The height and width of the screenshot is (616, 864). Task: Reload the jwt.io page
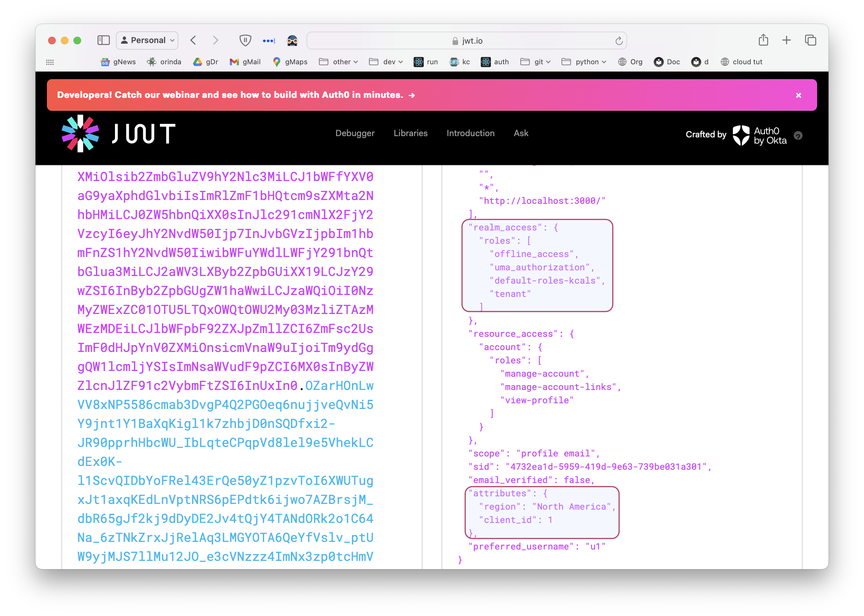coord(619,41)
